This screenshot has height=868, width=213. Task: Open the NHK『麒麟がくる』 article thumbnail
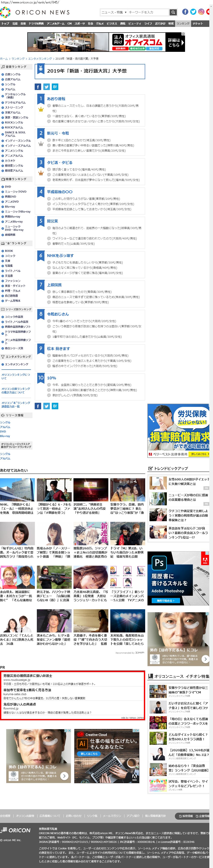pos(18,490)
